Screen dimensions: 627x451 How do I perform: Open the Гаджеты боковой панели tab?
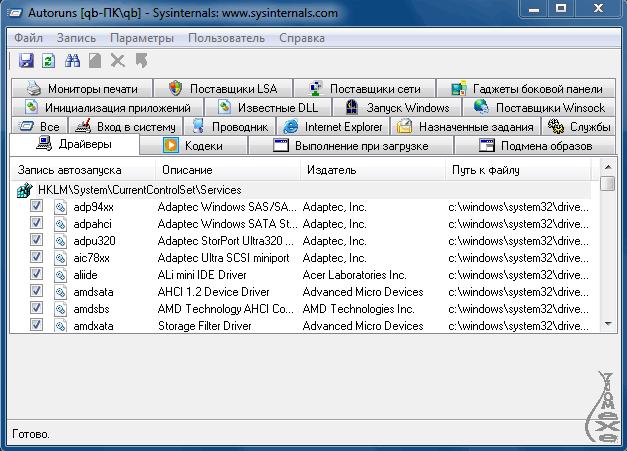[526, 88]
